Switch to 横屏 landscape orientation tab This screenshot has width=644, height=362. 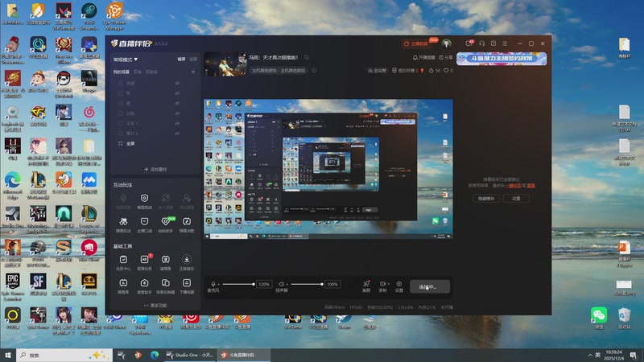pos(181,59)
